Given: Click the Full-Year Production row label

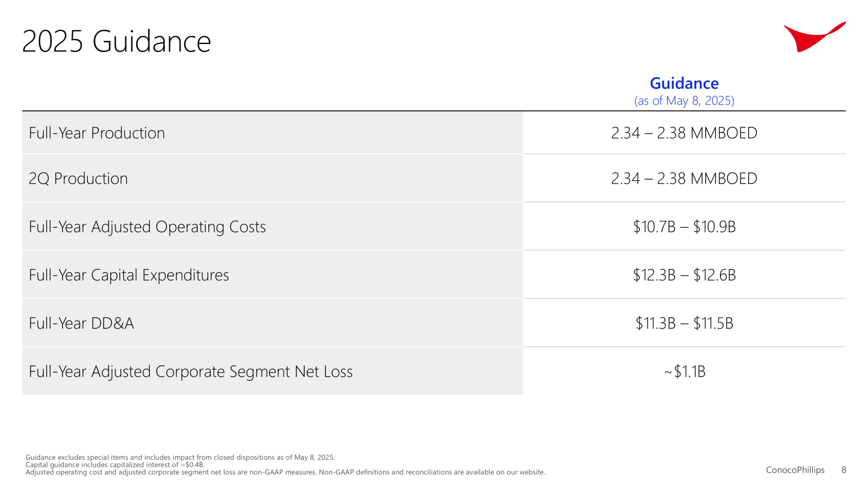Looking at the screenshot, I should [97, 133].
